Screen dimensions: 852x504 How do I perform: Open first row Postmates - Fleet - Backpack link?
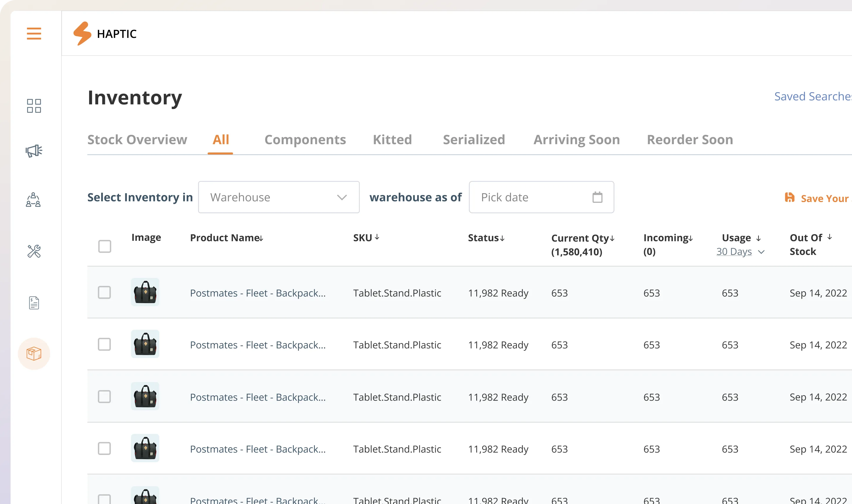258,293
